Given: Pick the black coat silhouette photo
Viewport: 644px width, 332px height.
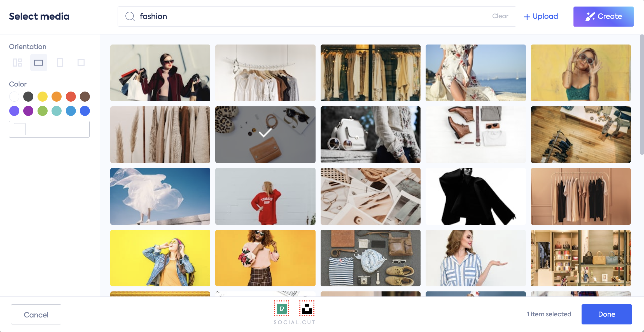Looking at the screenshot, I should tap(476, 196).
